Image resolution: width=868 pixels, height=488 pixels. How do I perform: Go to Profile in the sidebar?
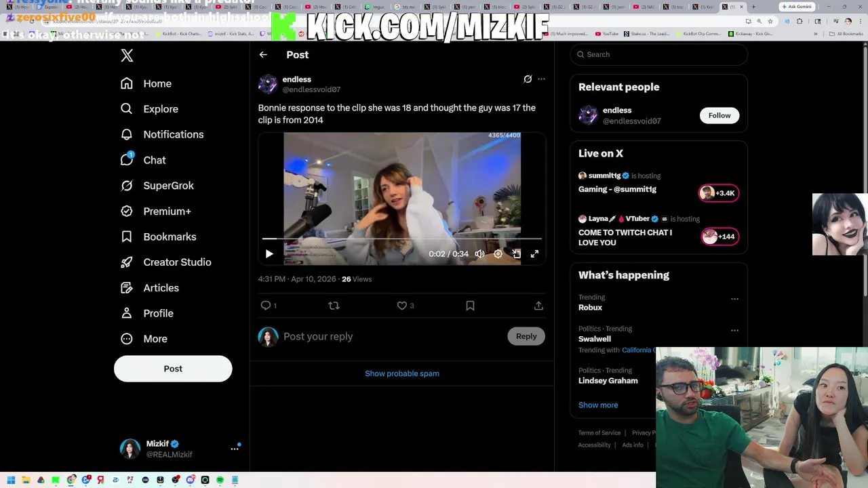(x=146, y=313)
